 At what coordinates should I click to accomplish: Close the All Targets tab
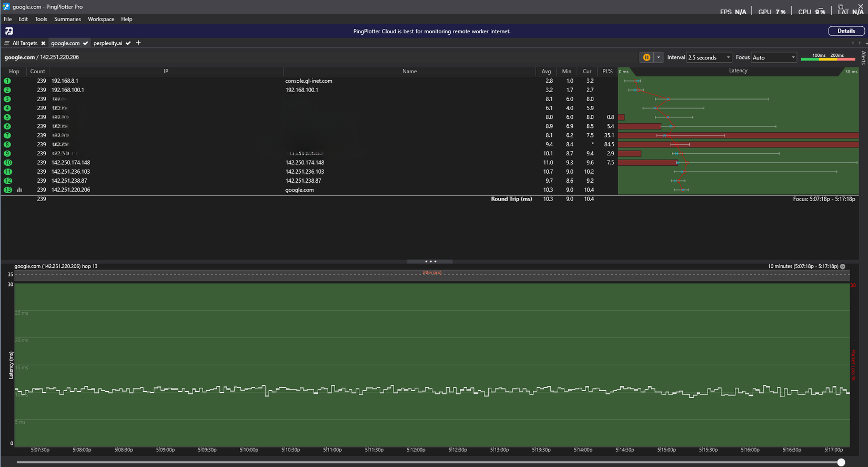(43, 43)
